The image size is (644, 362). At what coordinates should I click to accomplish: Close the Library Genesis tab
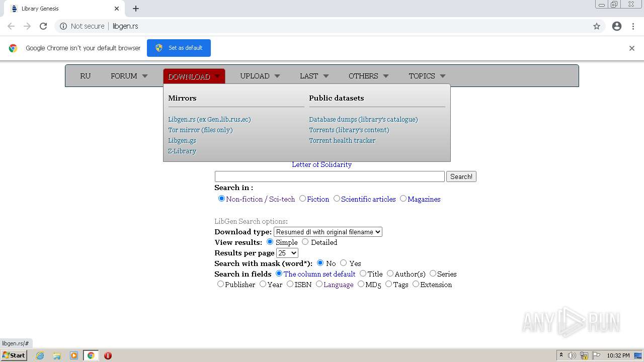[x=117, y=9]
